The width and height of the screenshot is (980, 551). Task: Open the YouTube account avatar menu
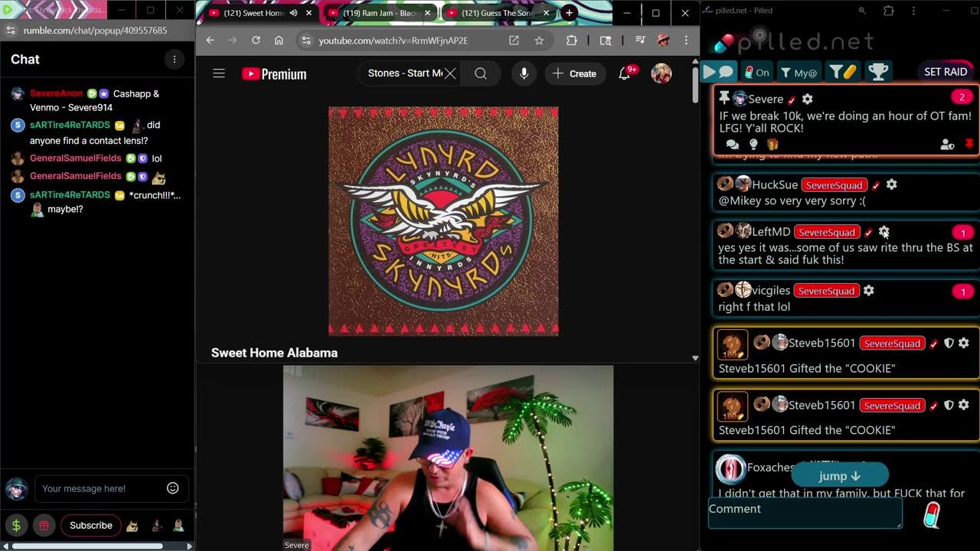pyautogui.click(x=661, y=73)
